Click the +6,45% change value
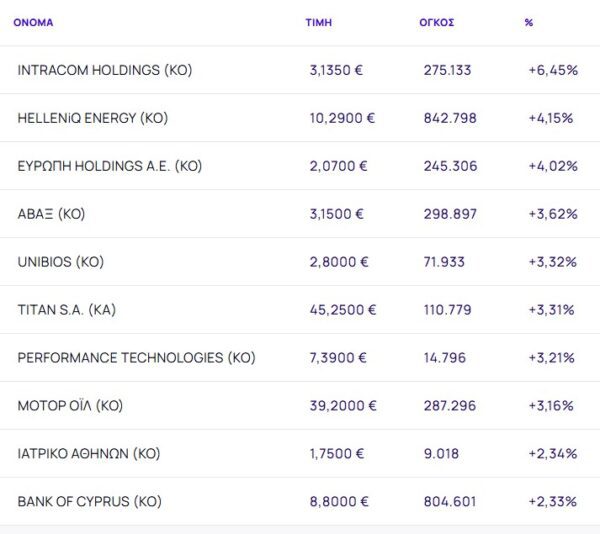The image size is (600, 534). pyautogui.click(x=553, y=70)
